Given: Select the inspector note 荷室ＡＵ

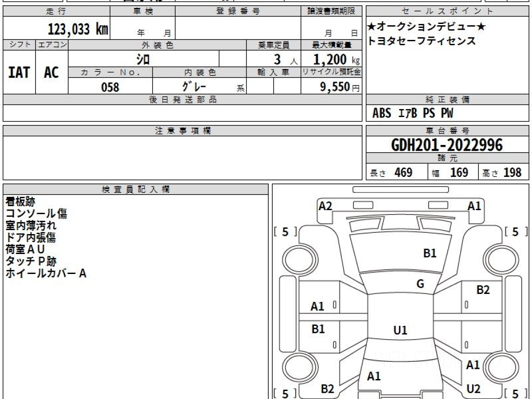Looking at the screenshot, I should coord(25,250).
